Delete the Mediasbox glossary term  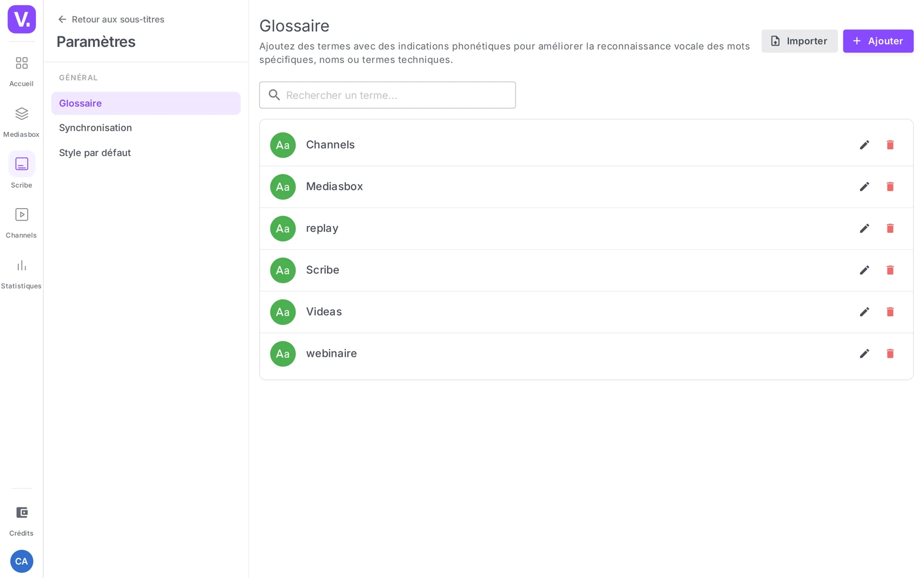point(890,187)
